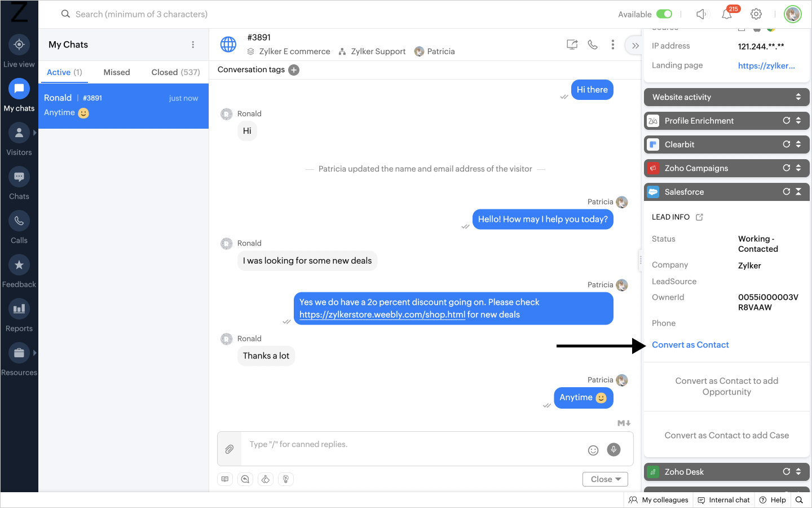Refresh the Zoho Campaigns section
The image size is (812, 508).
[786, 168]
